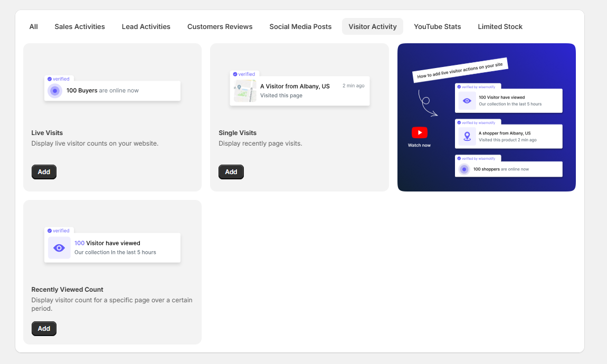Add the Live Visits widget

click(44, 171)
